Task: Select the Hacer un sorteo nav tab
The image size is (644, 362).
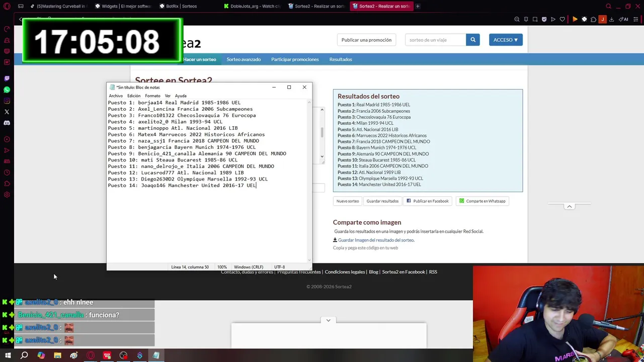Action: (200, 59)
